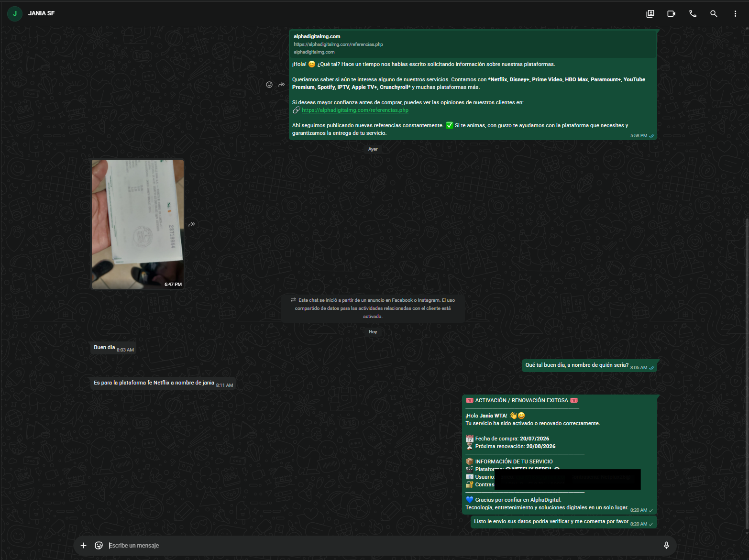Select the 'Es para la plataforma' message
749x560 pixels.
coord(163,384)
